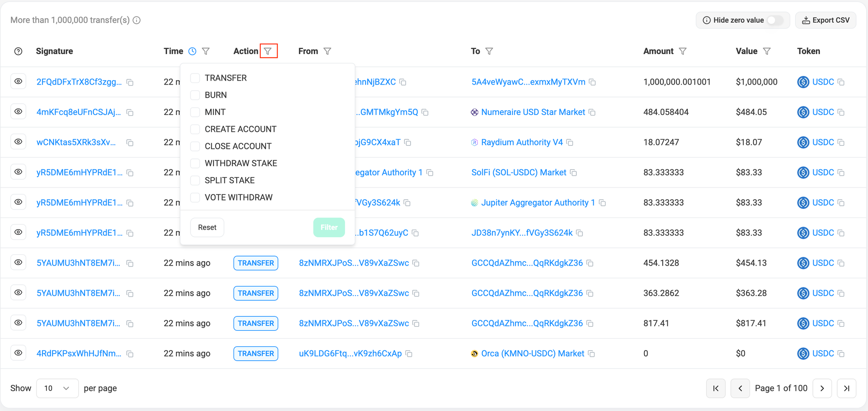Screen dimensions: 868x411
Task: Open signature link 2FQdDFxTrX8Cf3zgg
Action: [79, 82]
